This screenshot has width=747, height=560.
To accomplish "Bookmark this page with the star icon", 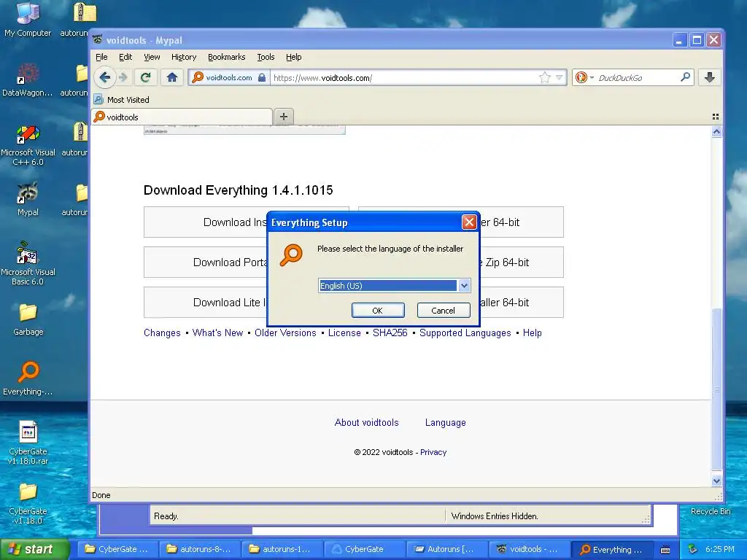I will [544, 77].
